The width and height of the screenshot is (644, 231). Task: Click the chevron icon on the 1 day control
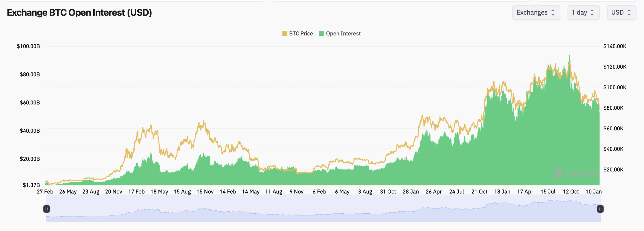pos(593,12)
